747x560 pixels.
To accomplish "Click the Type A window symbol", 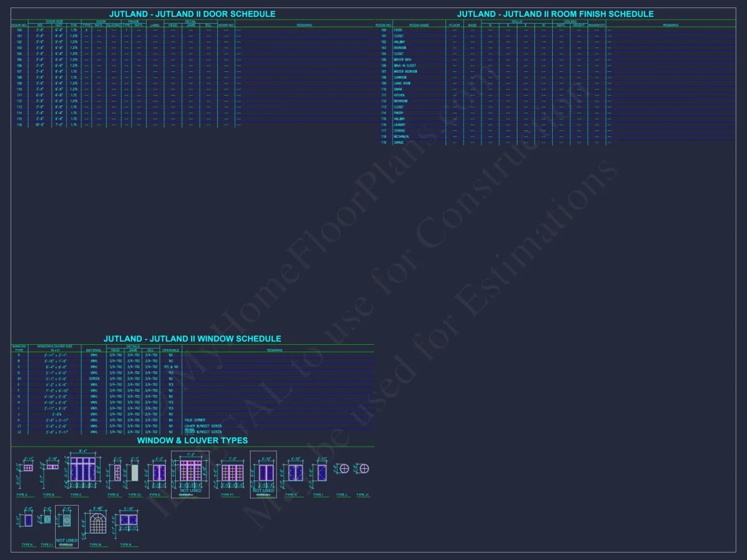I will coord(28,468).
